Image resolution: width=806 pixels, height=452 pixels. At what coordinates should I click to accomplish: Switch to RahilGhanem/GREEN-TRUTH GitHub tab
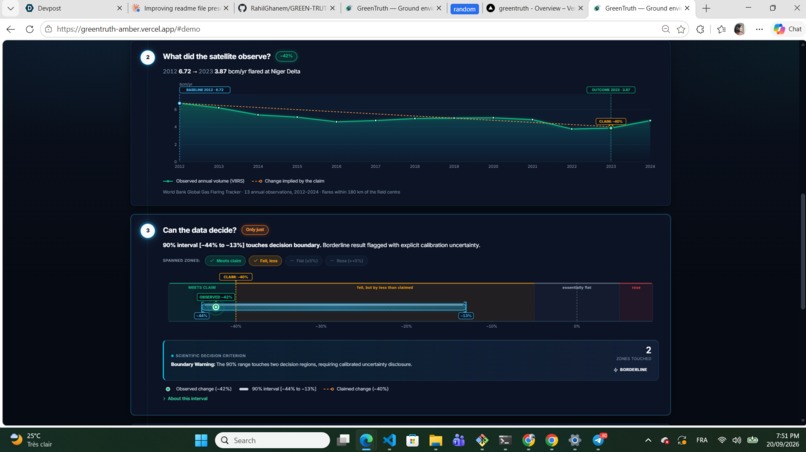286,8
